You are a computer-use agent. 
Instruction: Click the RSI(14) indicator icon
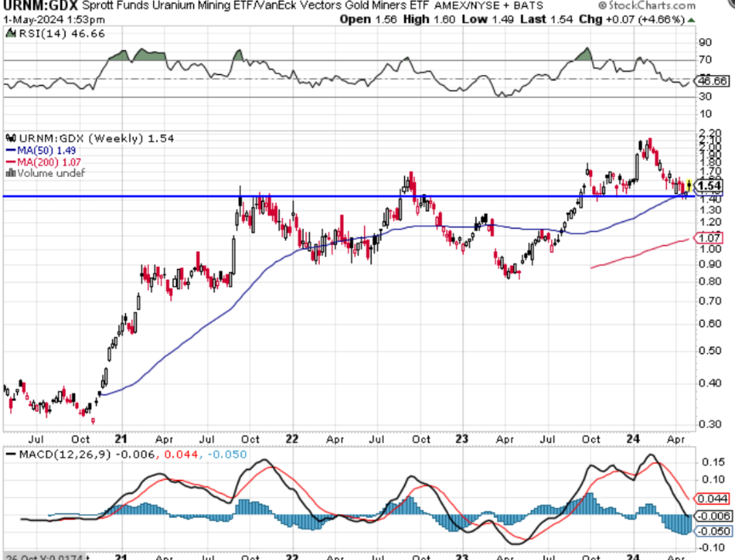pyautogui.click(x=11, y=33)
